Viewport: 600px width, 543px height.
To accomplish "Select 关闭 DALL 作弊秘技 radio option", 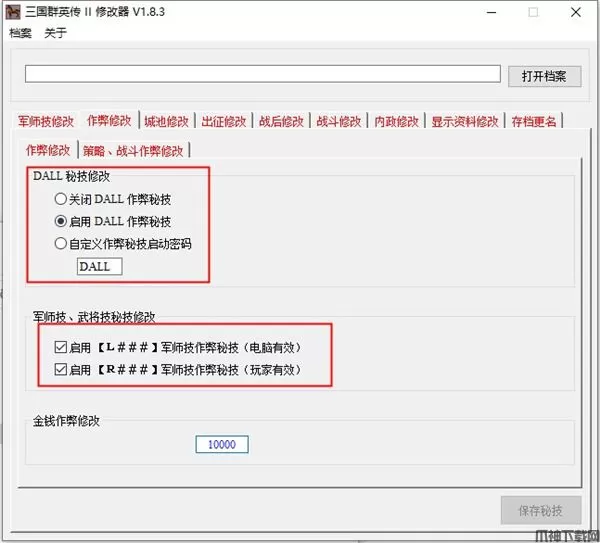I will [x=62, y=199].
